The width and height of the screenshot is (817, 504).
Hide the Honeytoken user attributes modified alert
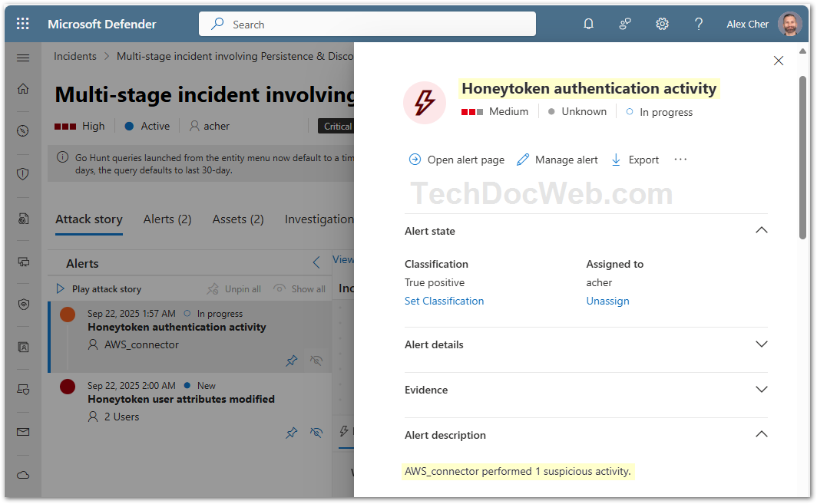tap(316, 433)
